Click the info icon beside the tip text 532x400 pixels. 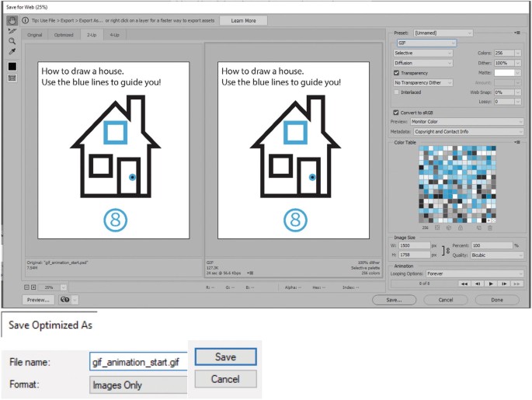pos(25,20)
